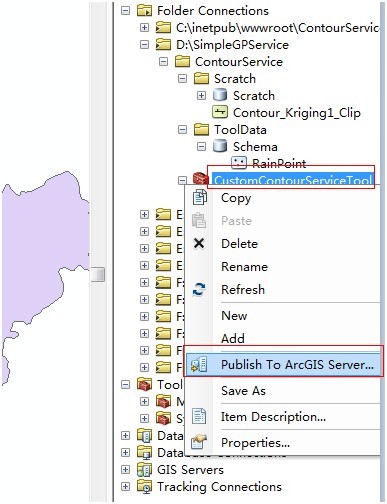Open the New submenu
Image resolution: width=387 pixels, height=504 pixels.
pyautogui.click(x=234, y=316)
